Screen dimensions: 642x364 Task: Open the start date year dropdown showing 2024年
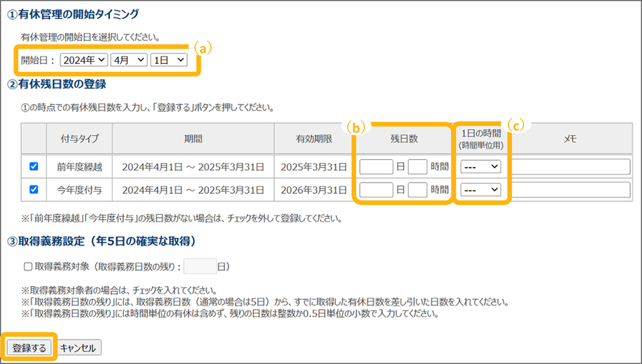pyautogui.click(x=83, y=60)
